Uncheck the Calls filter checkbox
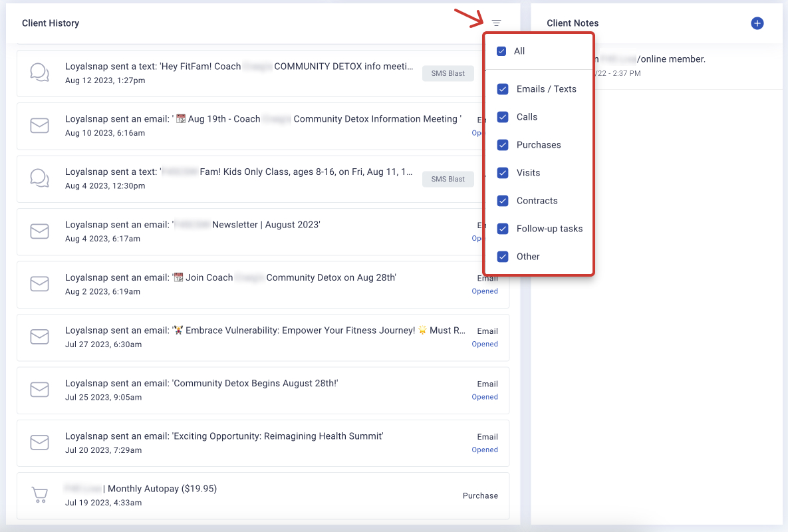The height and width of the screenshot is (532, 788). tap(503, 117)
